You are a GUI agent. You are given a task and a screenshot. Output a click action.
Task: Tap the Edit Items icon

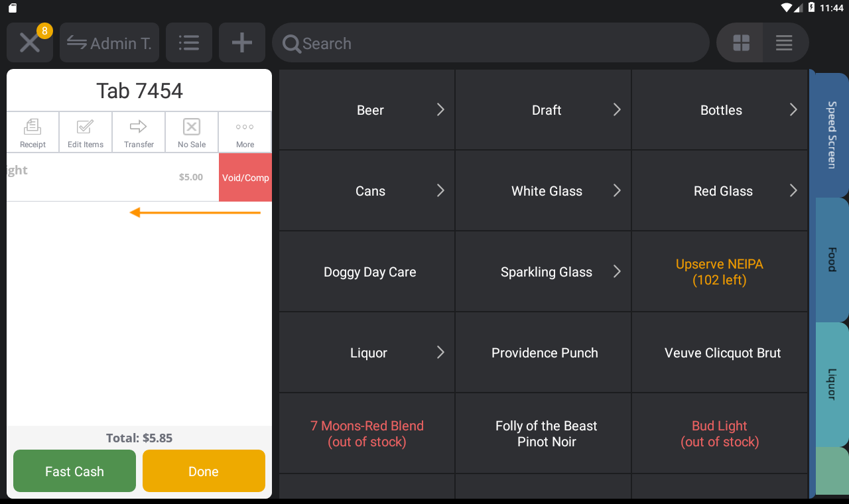pos(86,133)
